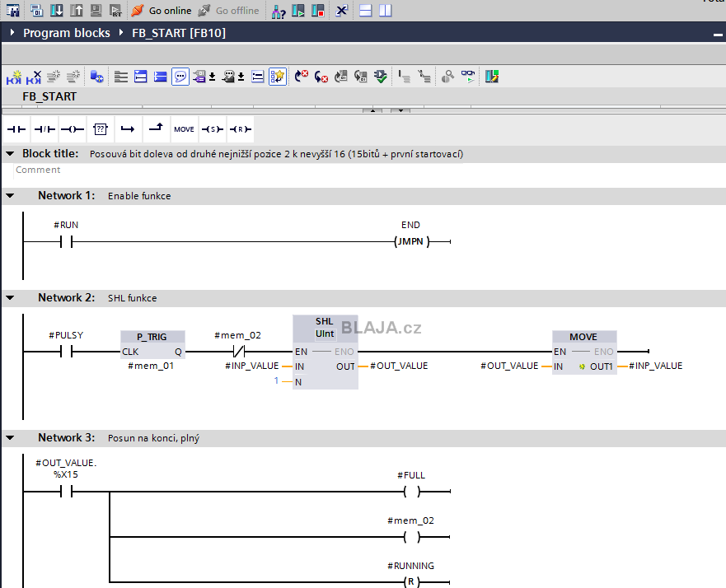This screenshot has width=726, height=588.
Task: Insert a close branch from favorites
Action: point(156,129)
